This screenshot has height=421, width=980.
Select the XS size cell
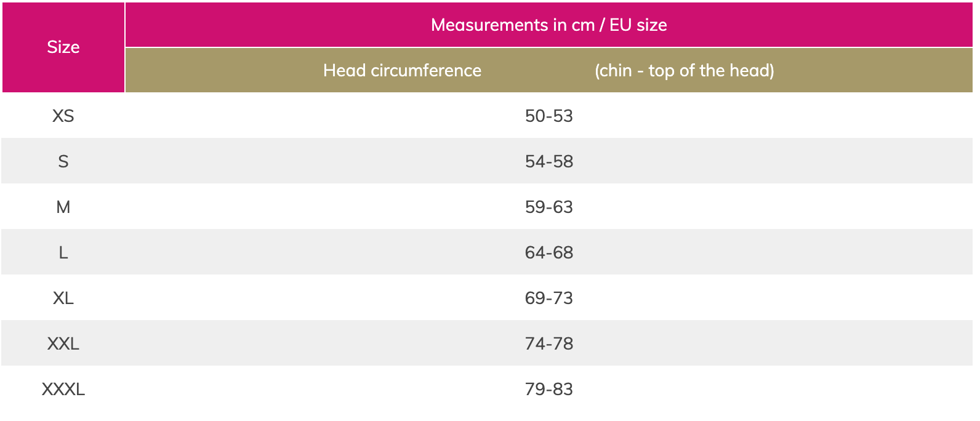pyautogui.click(x=63, y=116)
